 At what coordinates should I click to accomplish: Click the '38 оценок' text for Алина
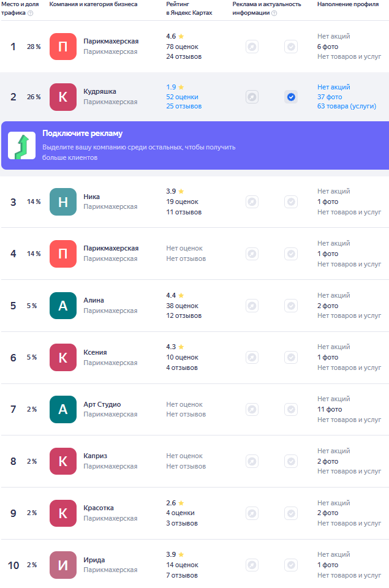coord(183,306)
